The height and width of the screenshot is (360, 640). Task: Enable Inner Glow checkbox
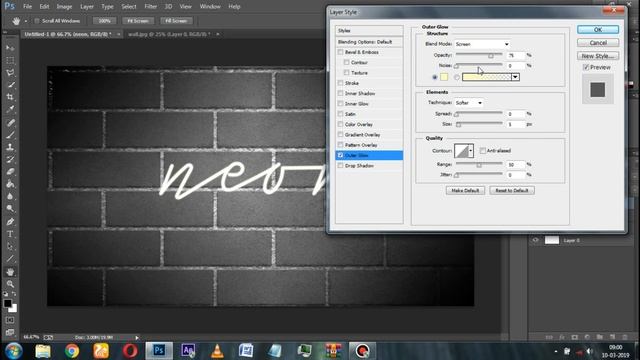(340, 104)
